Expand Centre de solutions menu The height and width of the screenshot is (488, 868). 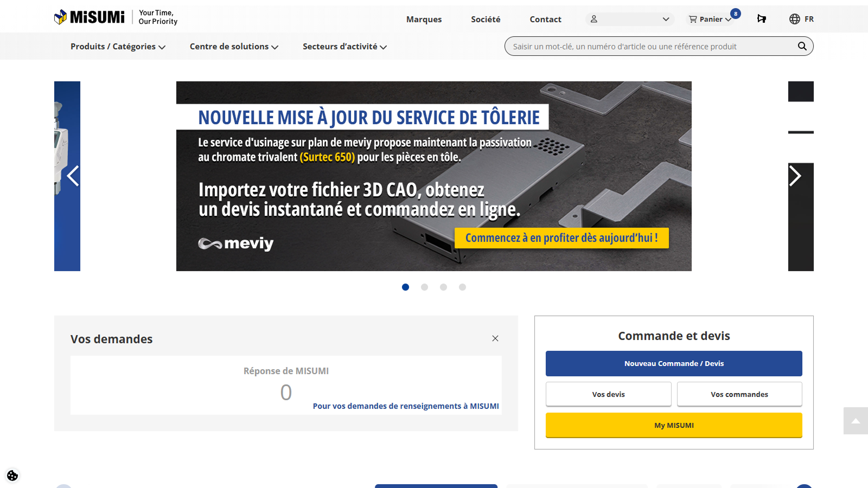point(234,47)
